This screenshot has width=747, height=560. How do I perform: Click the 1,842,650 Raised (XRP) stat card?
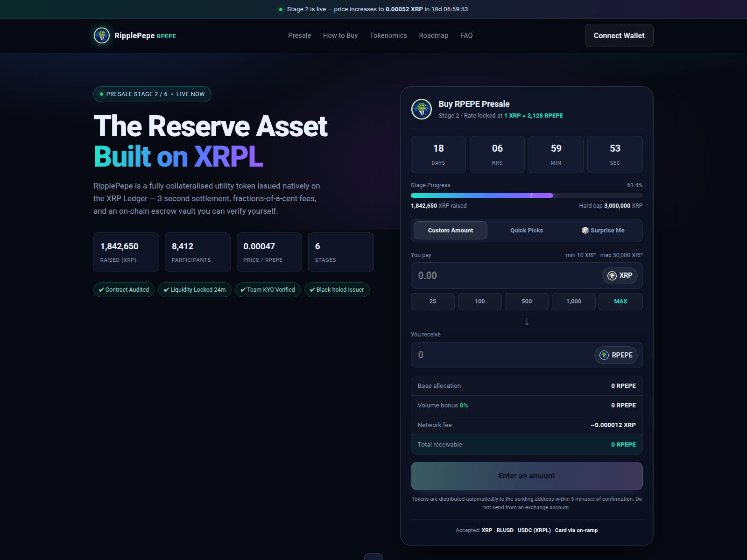[126, 252]
